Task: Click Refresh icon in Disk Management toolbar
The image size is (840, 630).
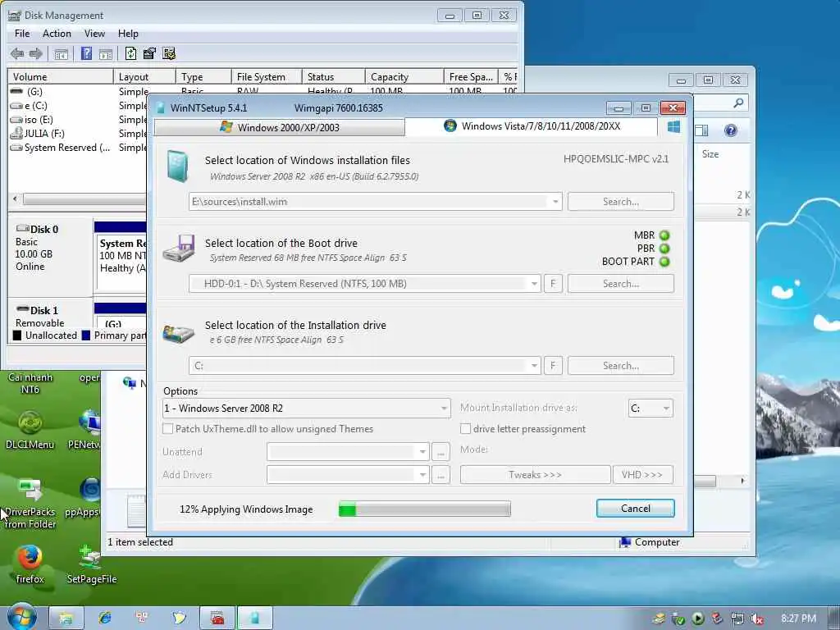Action: coord(130,53)
